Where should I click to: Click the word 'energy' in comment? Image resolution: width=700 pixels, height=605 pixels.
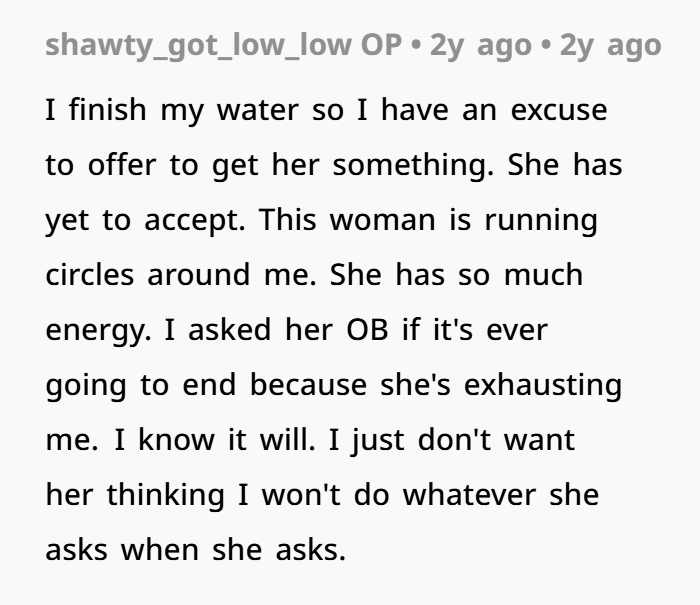coord(98,331)
